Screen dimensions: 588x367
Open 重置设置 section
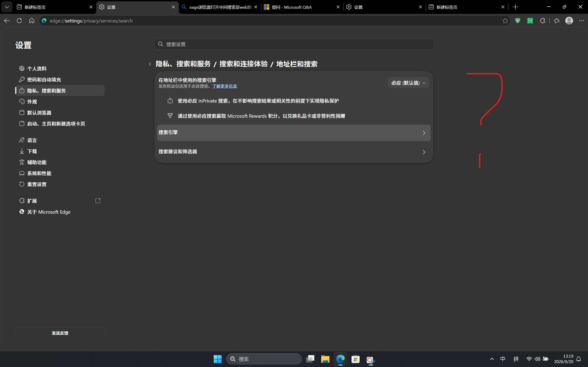60,184
